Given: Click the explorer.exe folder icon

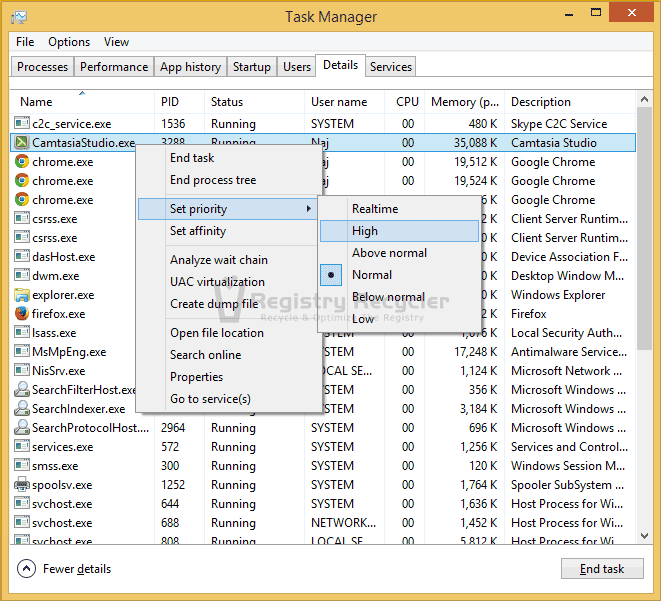Looking at the screenshot, I should click(21, 295).
